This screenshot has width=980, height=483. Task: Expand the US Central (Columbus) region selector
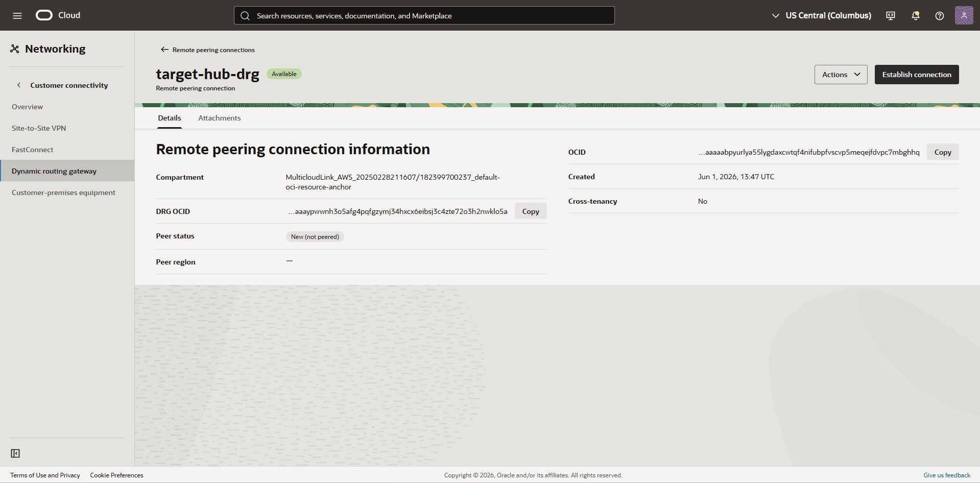pyautogui.click(x=821, y=15)
